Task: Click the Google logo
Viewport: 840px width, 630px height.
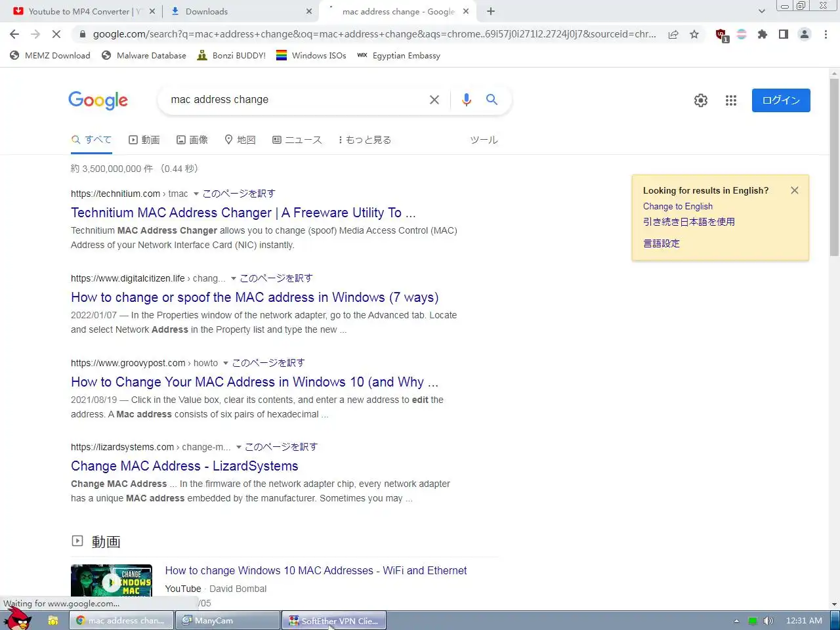Action: pyautogui.click(x=98, y=100)
